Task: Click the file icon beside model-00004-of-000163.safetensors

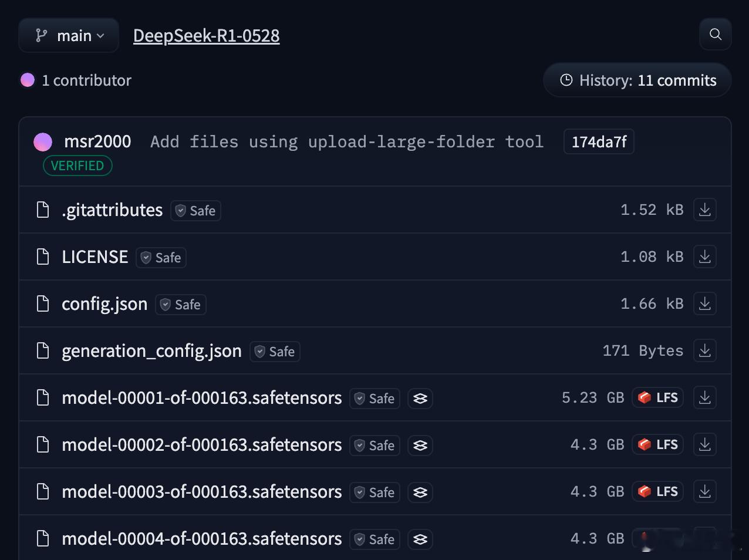Action: point(43,538)
